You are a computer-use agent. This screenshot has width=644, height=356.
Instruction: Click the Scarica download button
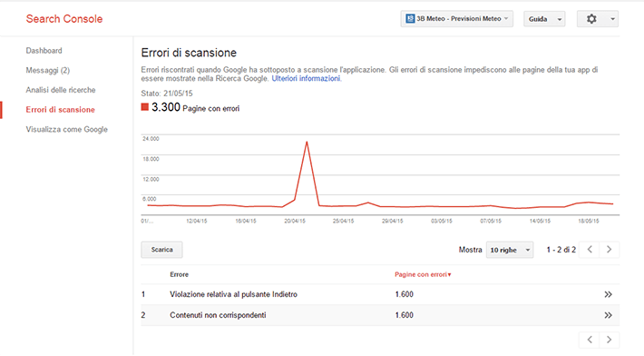[x=161, y=250]
